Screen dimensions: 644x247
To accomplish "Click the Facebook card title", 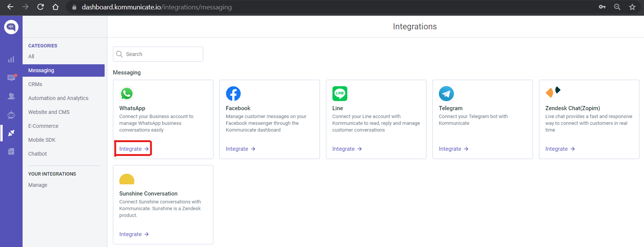I will (x=238, y=108).
